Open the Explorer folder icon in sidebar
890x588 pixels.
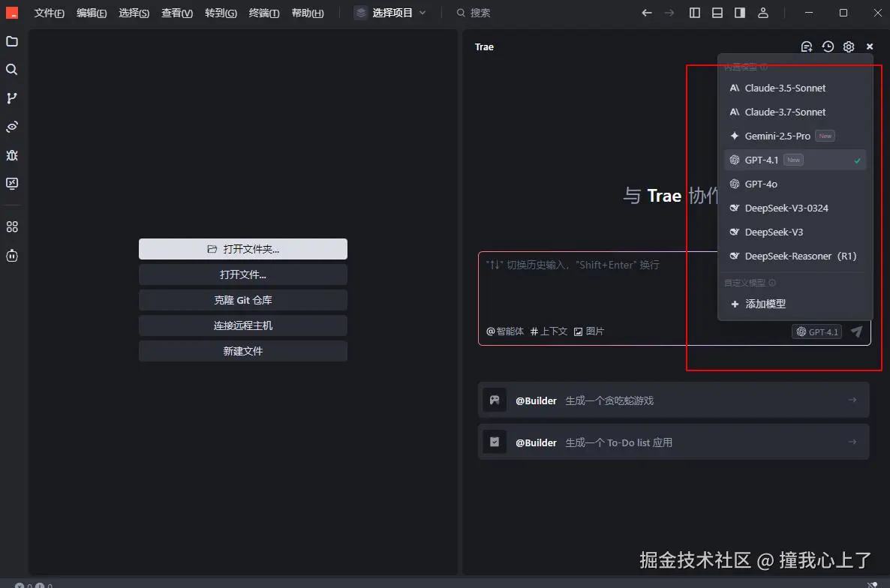pyautogui.click(x=12, y=41)
